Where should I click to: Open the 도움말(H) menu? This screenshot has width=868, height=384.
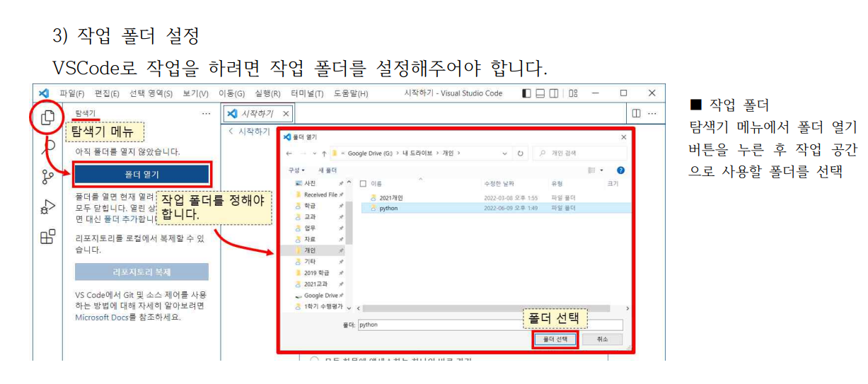351,93
